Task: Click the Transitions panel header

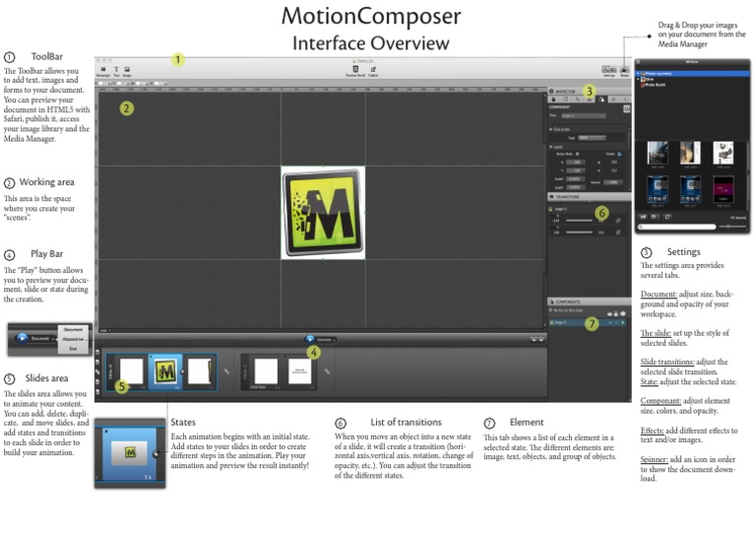Action: 590,197
